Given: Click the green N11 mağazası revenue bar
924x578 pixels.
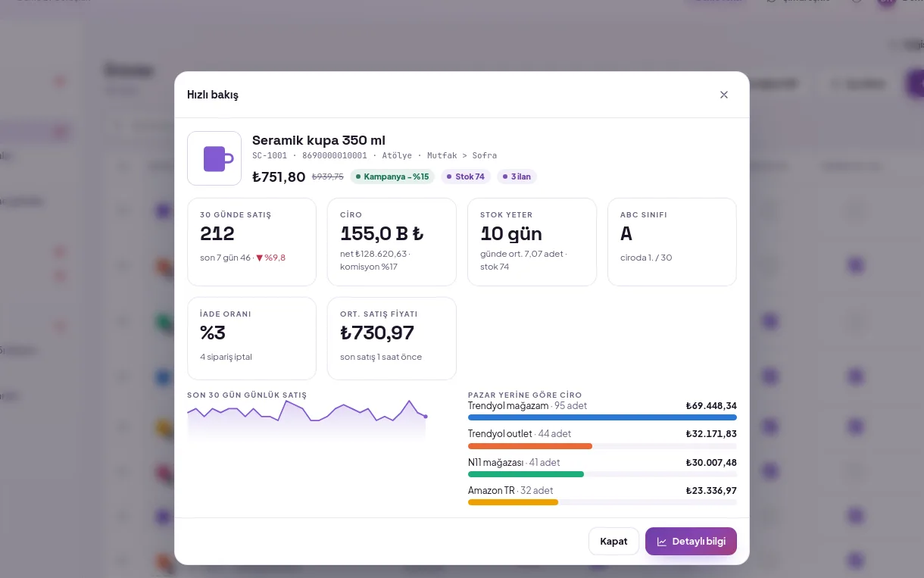Looking at the screenshot, I should pyautogui.click(x=526, y=474).
